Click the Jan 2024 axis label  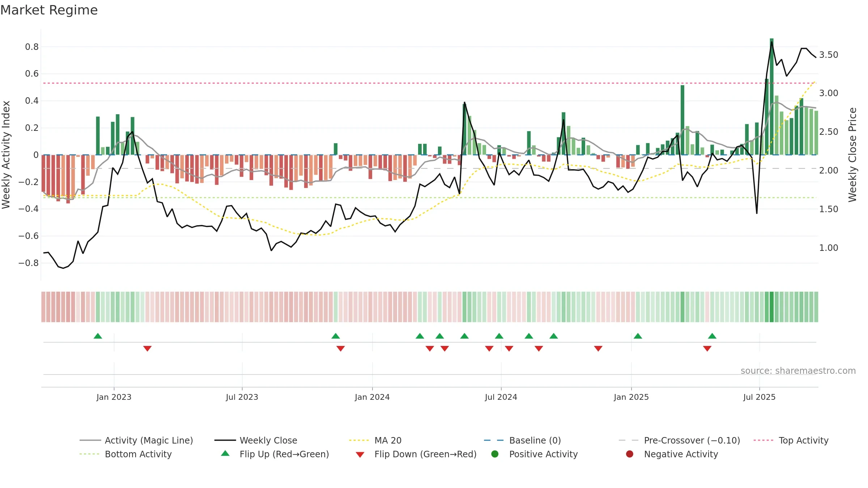[x=372, y=397]
